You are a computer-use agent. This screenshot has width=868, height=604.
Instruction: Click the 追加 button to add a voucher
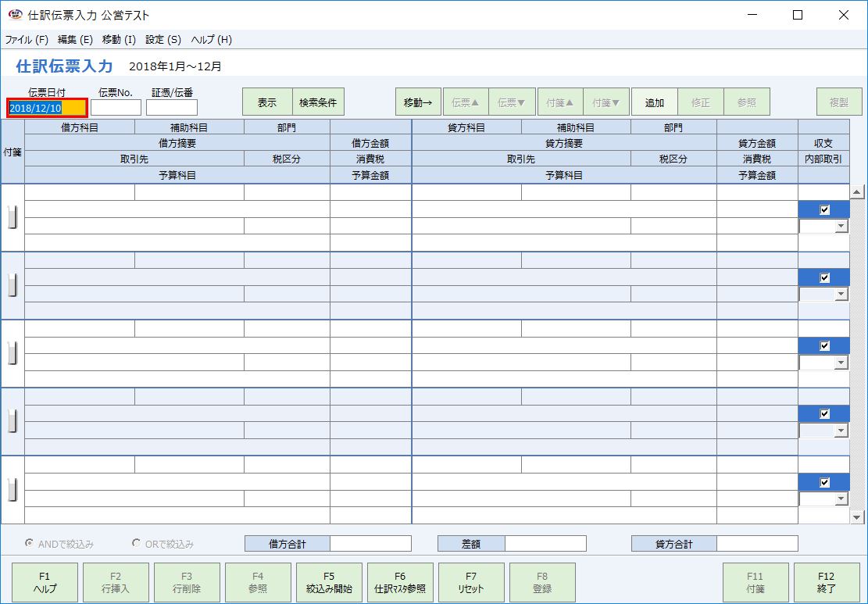tap(654, 101)
